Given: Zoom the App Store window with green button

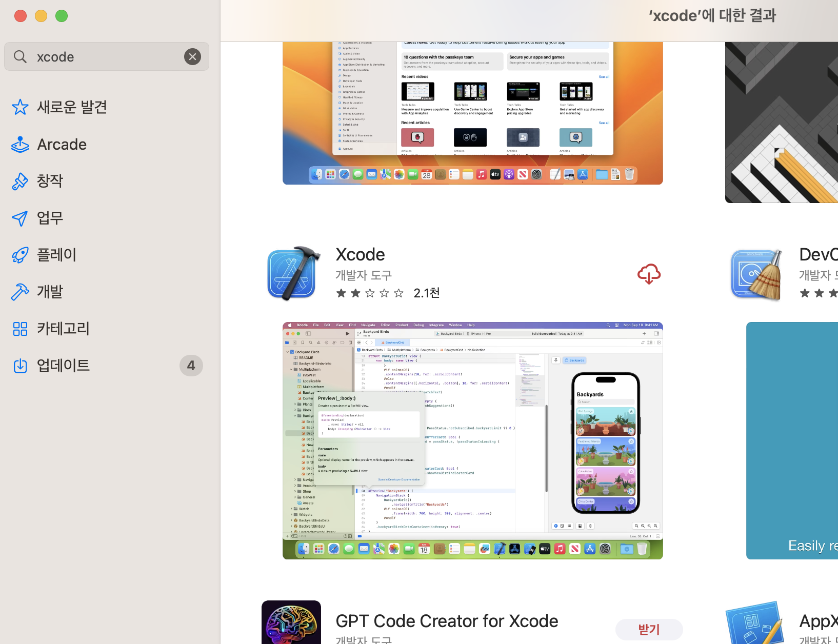Looking at the screenshot, I should pos(62,16).
